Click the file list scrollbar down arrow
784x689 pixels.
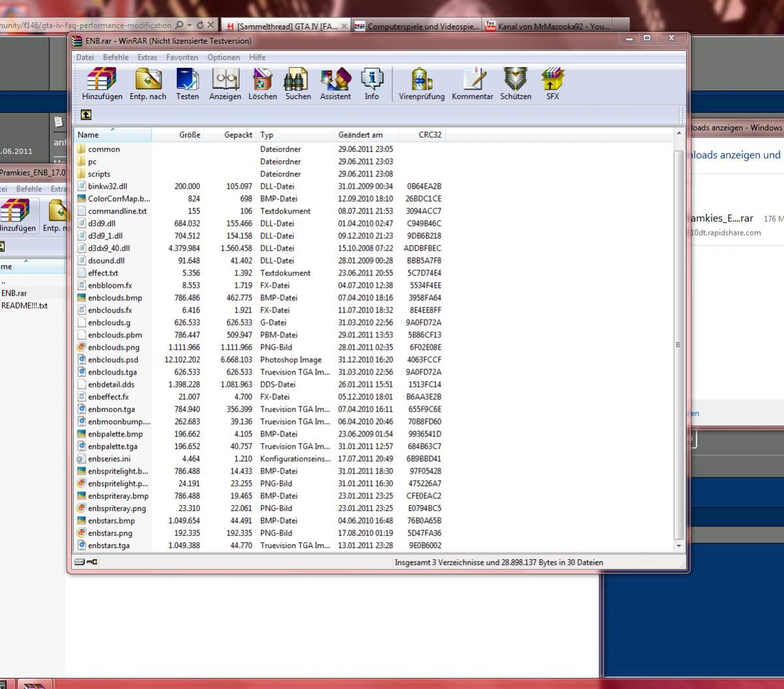click(680, 546)
